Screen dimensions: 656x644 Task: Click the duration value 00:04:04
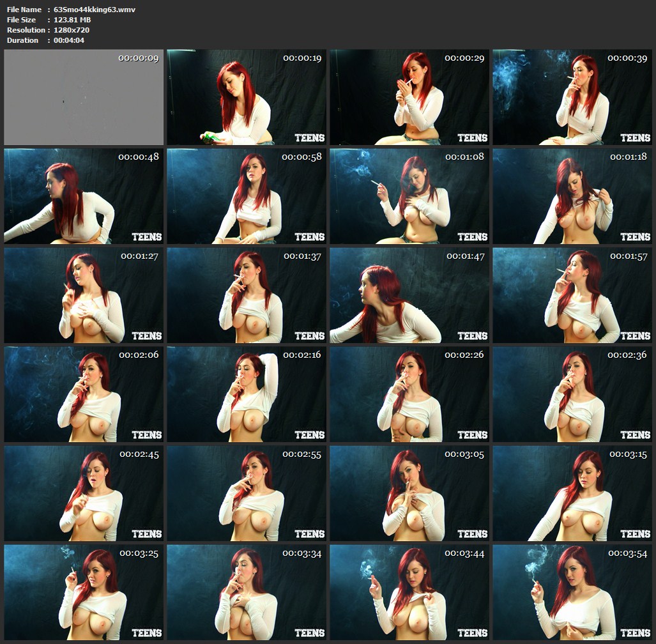point(69,40)
